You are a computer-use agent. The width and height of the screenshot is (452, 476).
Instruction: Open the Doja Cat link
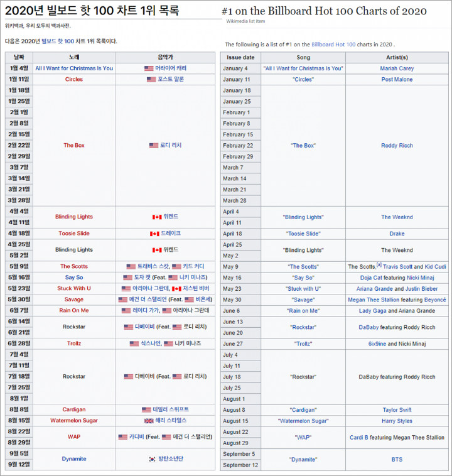(371, 278)
